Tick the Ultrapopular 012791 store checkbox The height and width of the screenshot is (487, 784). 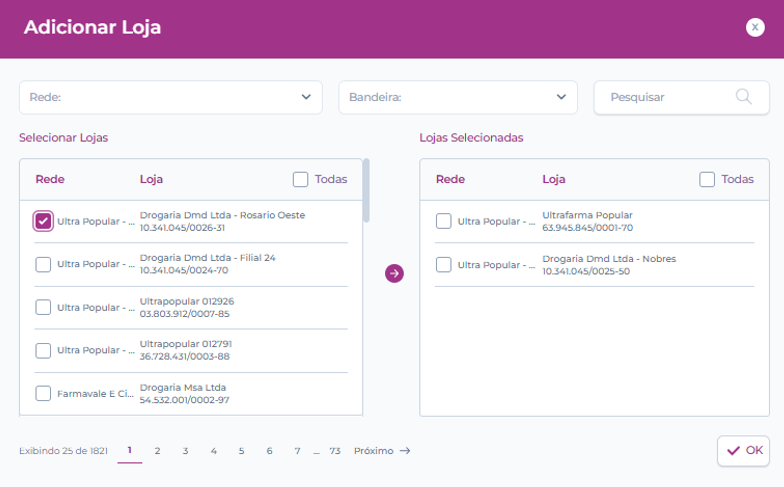43,350
